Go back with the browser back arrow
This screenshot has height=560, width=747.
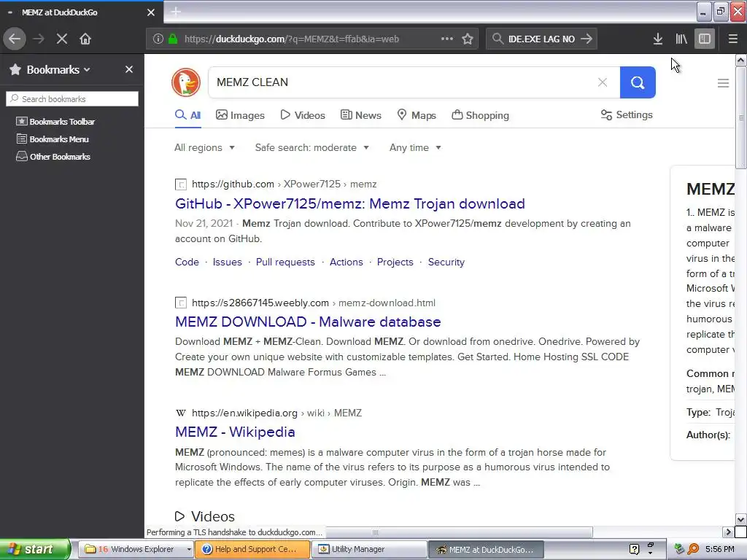(x=15, y=39)
